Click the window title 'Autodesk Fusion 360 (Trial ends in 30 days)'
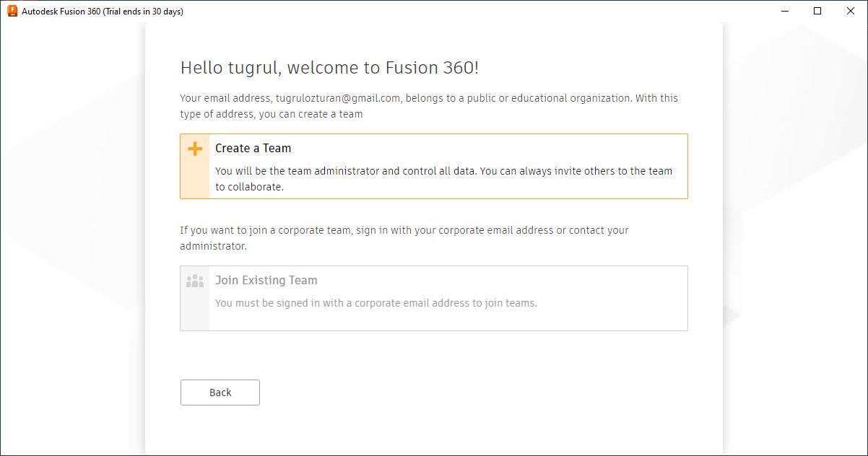This screenshot has height=456, width=868. coord(103,12)
